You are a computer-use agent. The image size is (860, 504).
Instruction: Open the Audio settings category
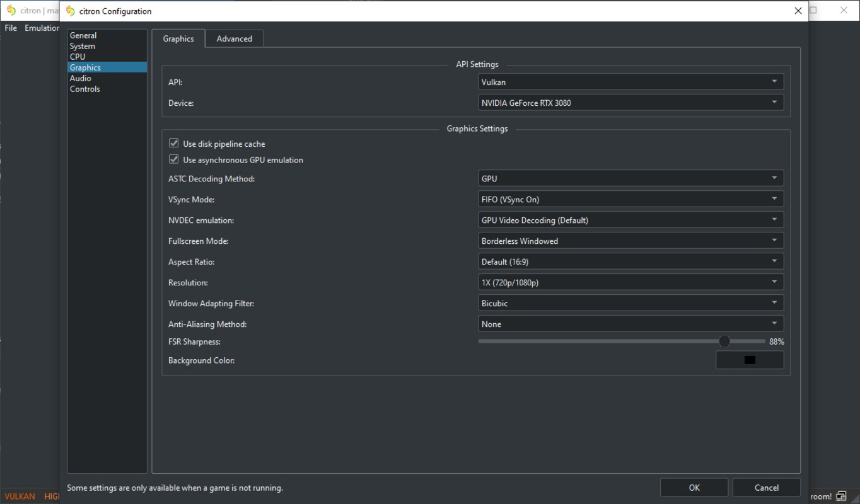pos(107,78)
